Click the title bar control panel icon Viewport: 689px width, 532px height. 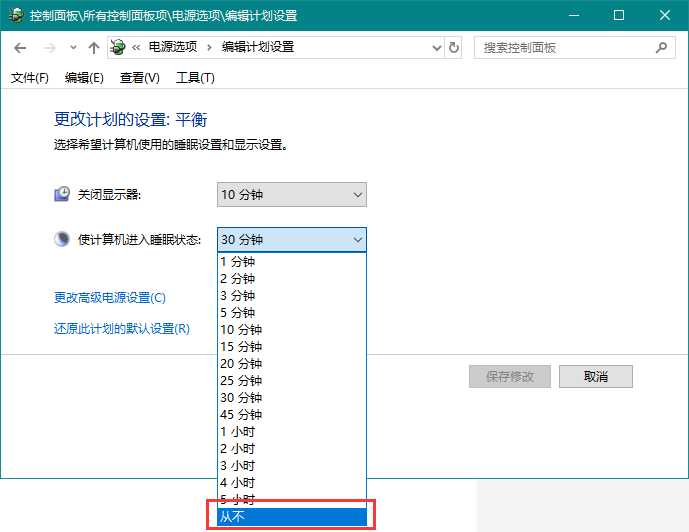[x=16, y=15]
